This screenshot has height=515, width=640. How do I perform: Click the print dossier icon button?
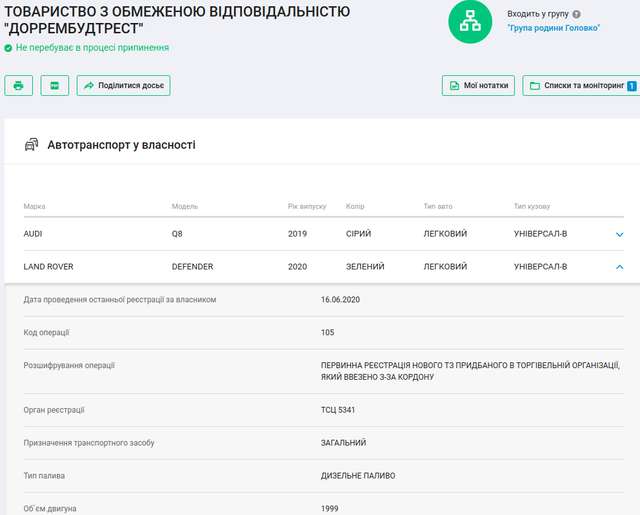pyautogui.click(x=19, y=86)
